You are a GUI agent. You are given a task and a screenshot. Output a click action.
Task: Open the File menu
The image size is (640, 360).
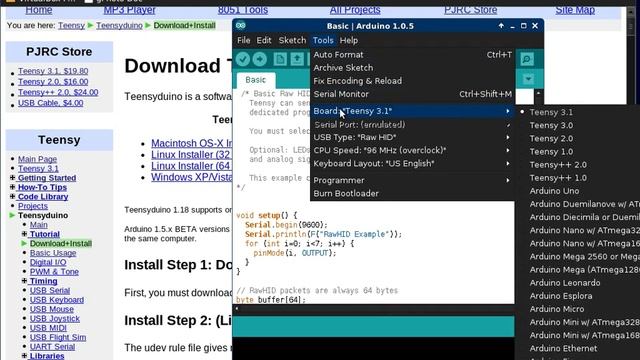(x=243, y=40)
